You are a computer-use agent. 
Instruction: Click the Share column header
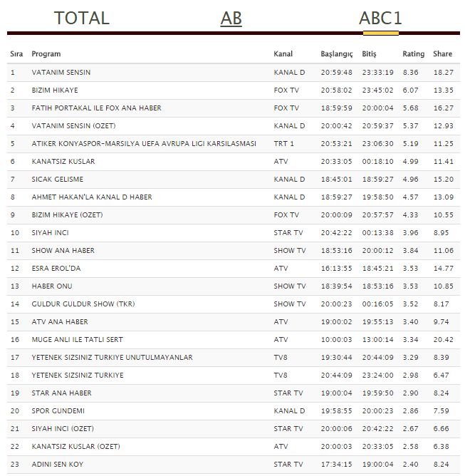coord(442,54)
